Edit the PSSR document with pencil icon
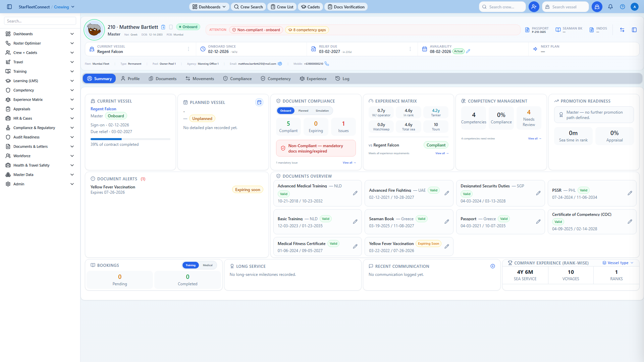The image size is (644, 362). (630, 193)
